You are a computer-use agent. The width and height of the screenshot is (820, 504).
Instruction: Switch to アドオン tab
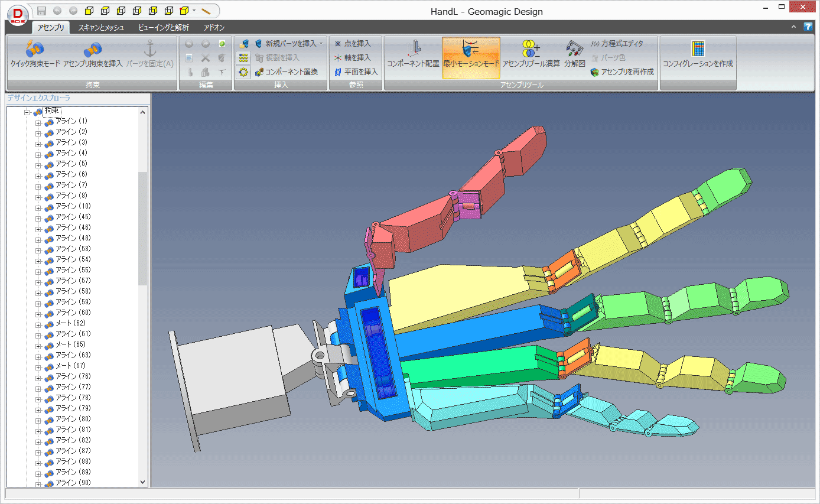coord(214,27)
